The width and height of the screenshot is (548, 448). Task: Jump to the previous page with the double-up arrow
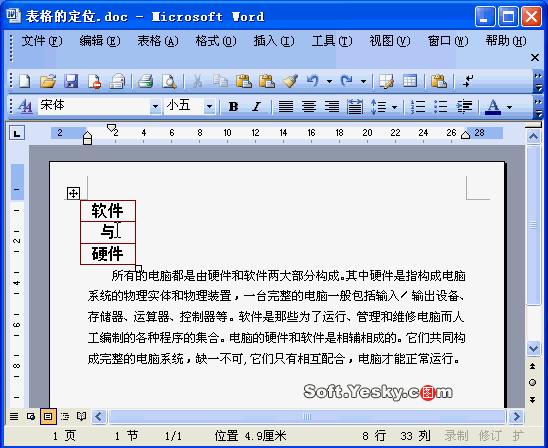[x=533, y=366]
